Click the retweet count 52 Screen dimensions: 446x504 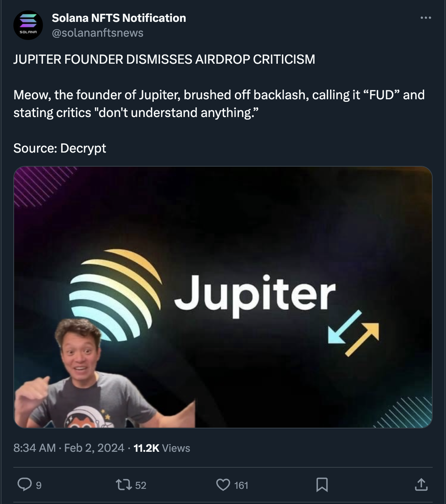141,485
